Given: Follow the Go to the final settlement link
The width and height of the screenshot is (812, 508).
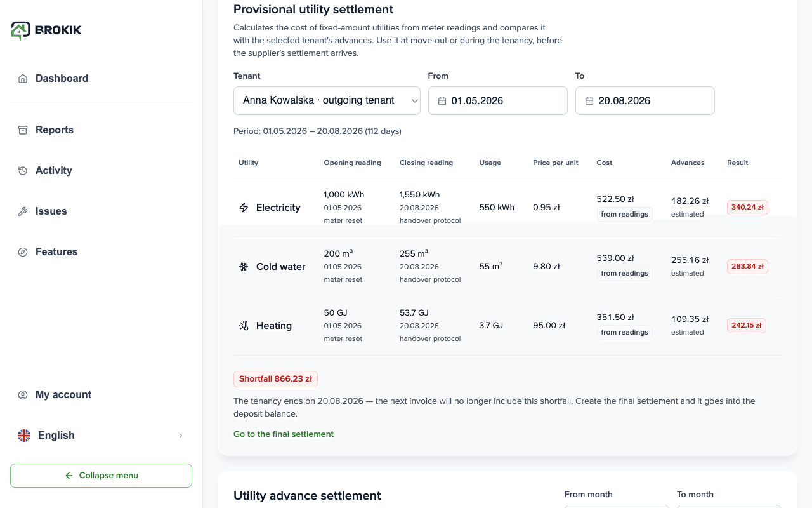Looking at the screenshot, I should coord(284,434).
